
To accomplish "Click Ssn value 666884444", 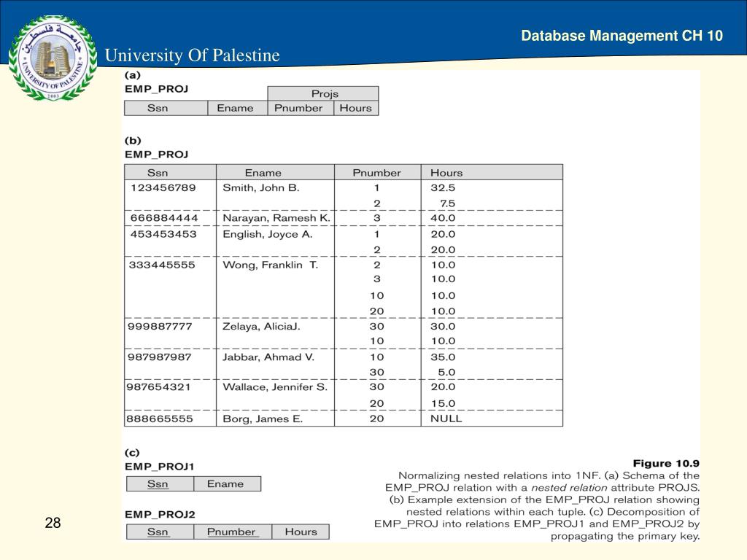I will pos(164,218).
